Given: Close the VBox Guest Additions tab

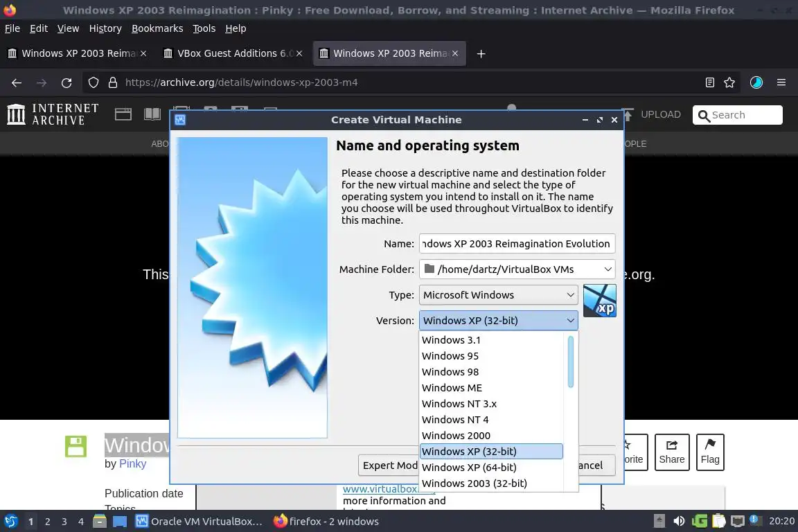Looking at the screenshot, I should pyautogui.click(x=299, y=53).
